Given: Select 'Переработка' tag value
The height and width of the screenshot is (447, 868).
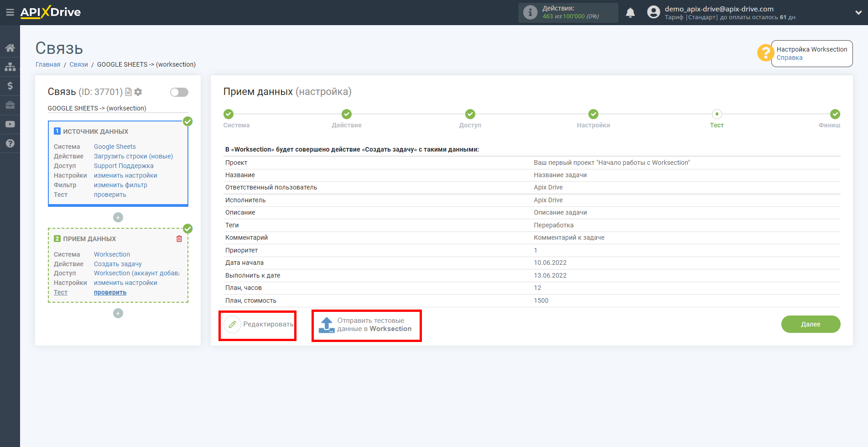Looking at the screenshot, I should [x=554, y=225].
